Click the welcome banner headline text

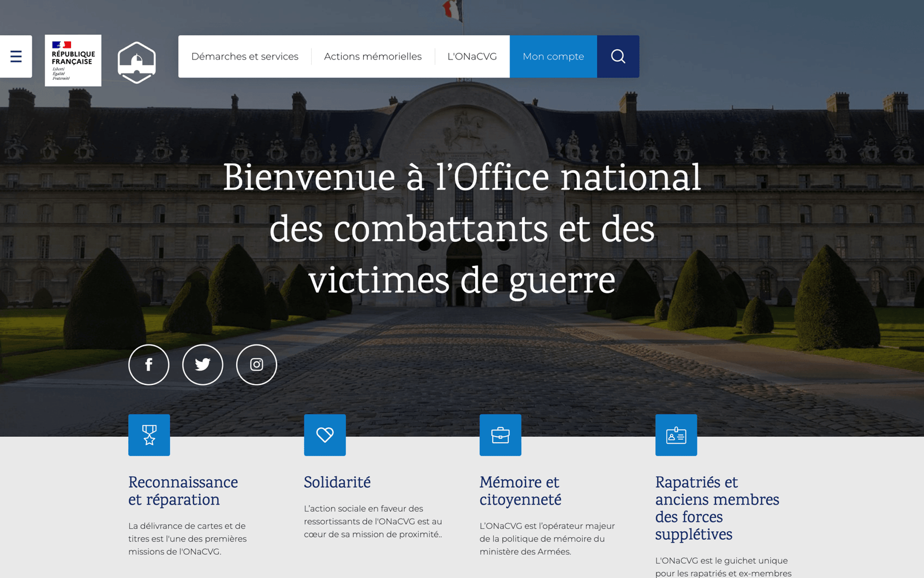point(461,229)
